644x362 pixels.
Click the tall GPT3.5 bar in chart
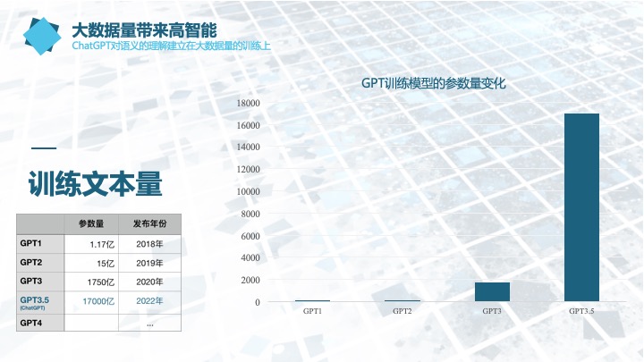(x=581, y=207)
